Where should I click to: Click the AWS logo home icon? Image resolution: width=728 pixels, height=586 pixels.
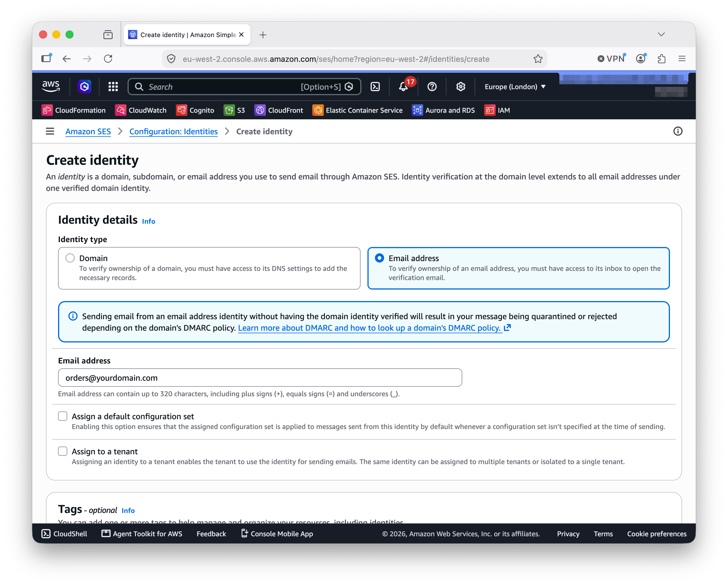(x=51, y=87)
